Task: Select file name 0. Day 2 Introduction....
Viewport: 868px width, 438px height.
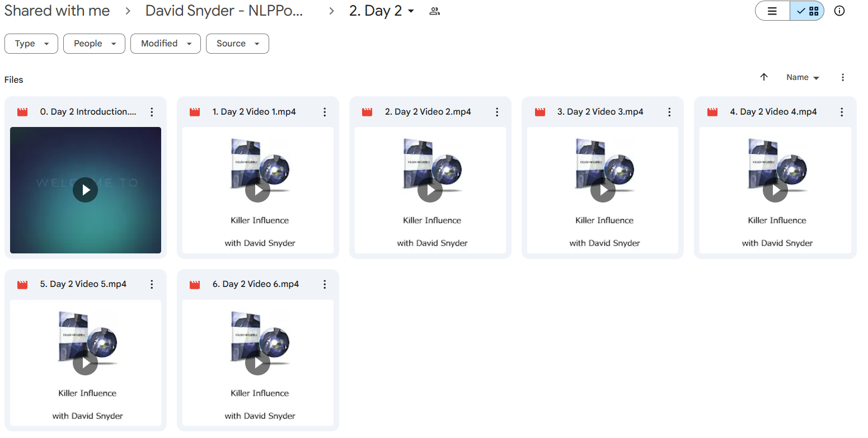Action: (88, 112)
